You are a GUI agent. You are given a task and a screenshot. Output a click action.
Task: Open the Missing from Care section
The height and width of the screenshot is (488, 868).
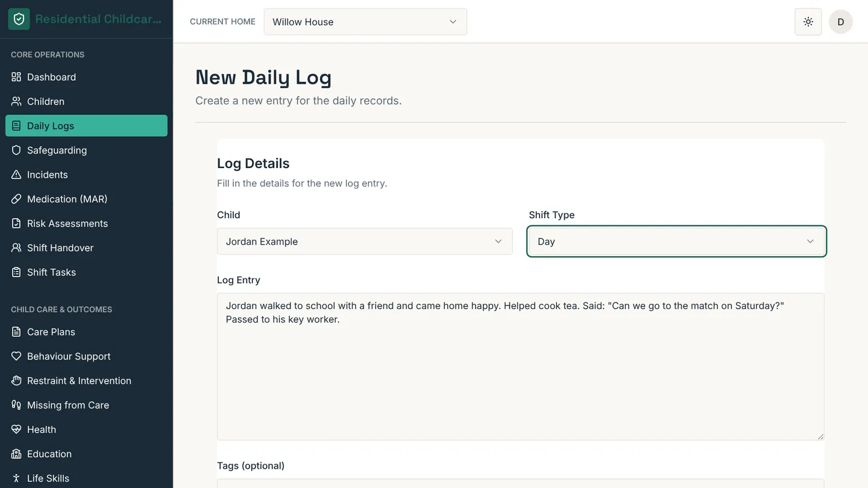point(86,405)
